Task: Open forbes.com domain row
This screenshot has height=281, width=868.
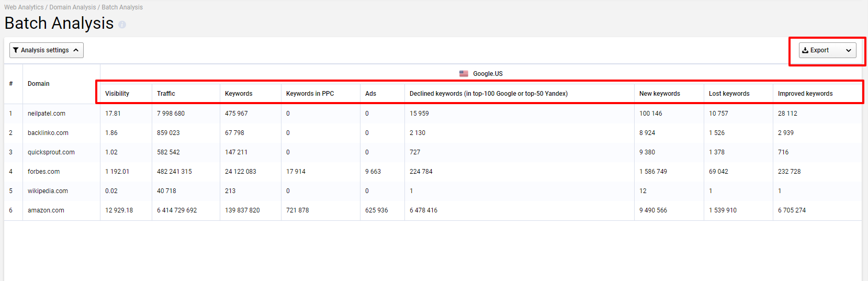Action: 44,172
